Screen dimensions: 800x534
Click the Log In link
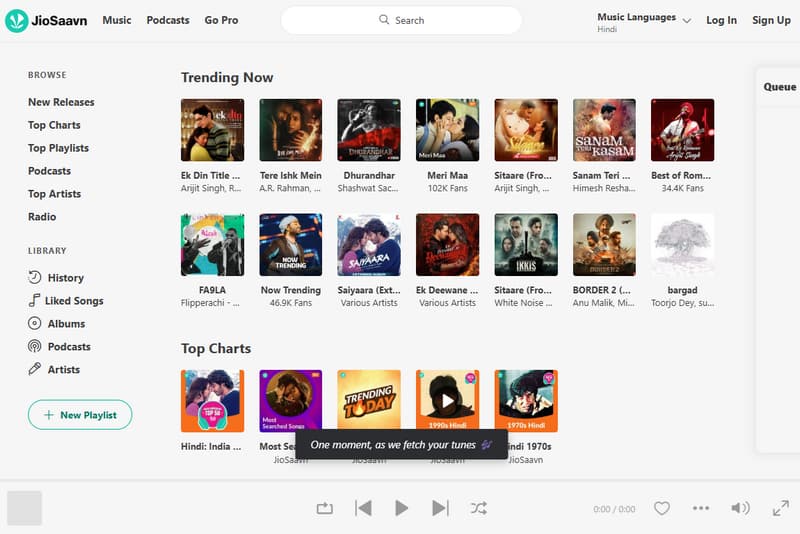[721, 20]
